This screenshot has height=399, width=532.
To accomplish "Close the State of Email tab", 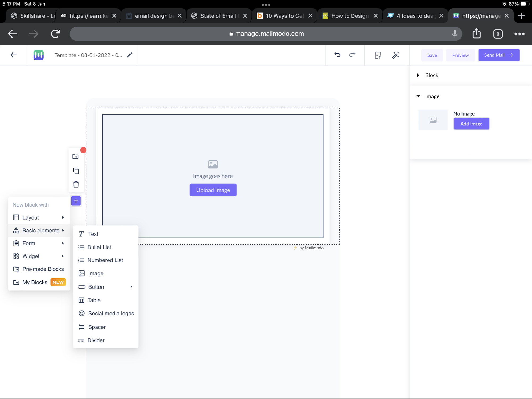I will pyautogui.click(x=245, y=16).
